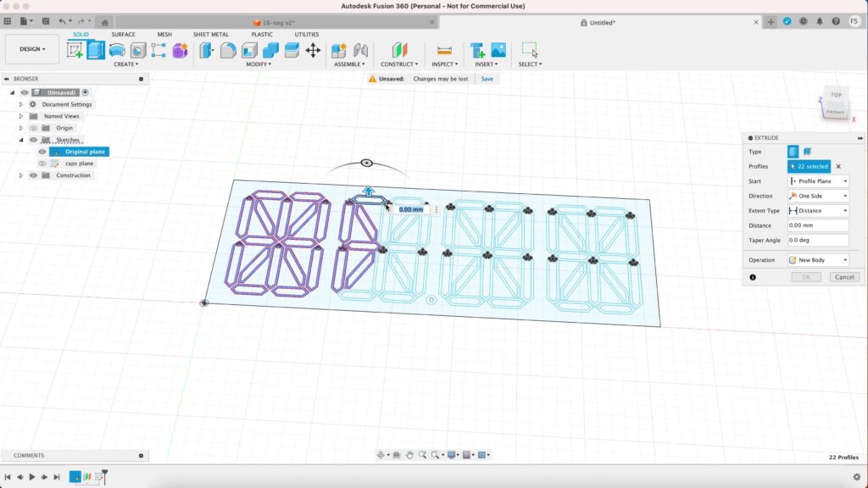The width and height of the screenshot is (868, 488).
Task: Show the caps plane sketch
Action: coord(42,164)
